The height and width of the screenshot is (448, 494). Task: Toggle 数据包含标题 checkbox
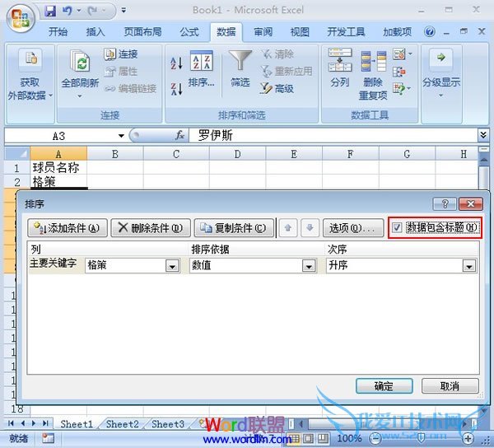coord(397,227)
